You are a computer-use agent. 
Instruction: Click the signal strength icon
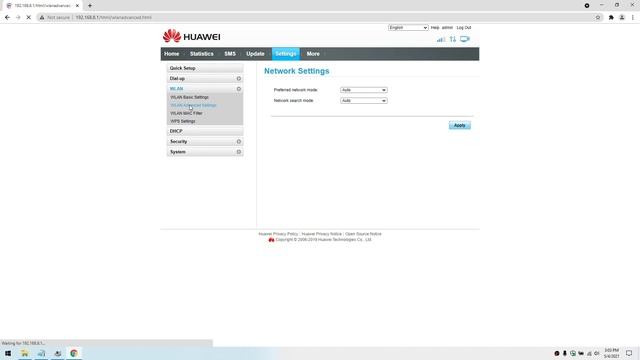click(441, 40)
